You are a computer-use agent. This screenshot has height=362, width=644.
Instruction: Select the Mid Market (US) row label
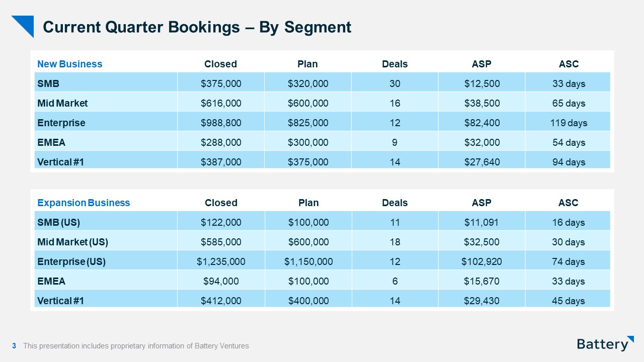[x=72, y=242]
